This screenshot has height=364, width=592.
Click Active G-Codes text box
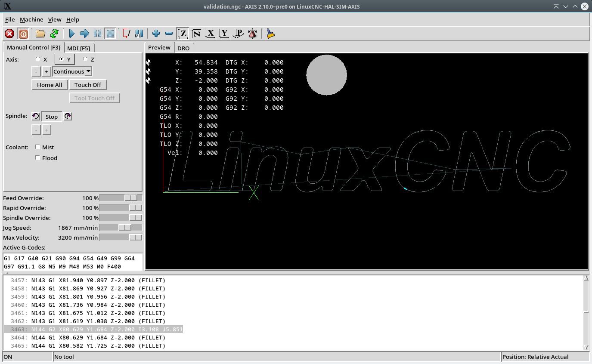[73, 262]
